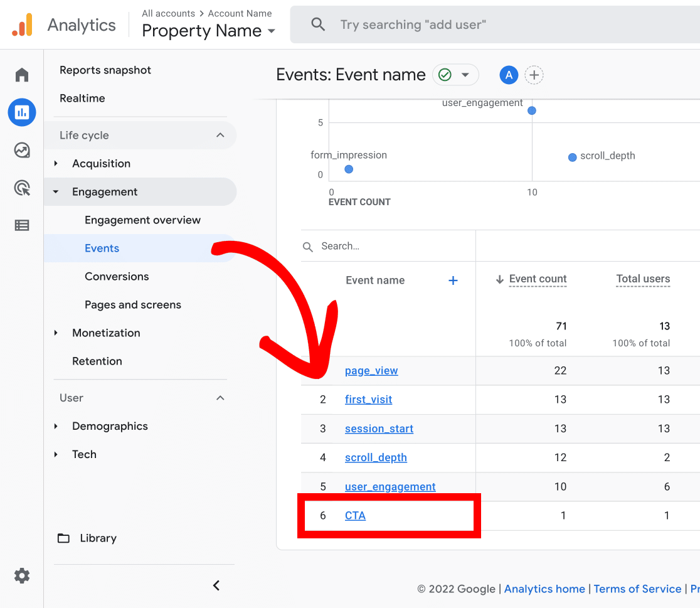Image resolution: width=700 pixels, height=608 pixels.
Task: Select Conversions in the Engagement menu
Action: 117,277
